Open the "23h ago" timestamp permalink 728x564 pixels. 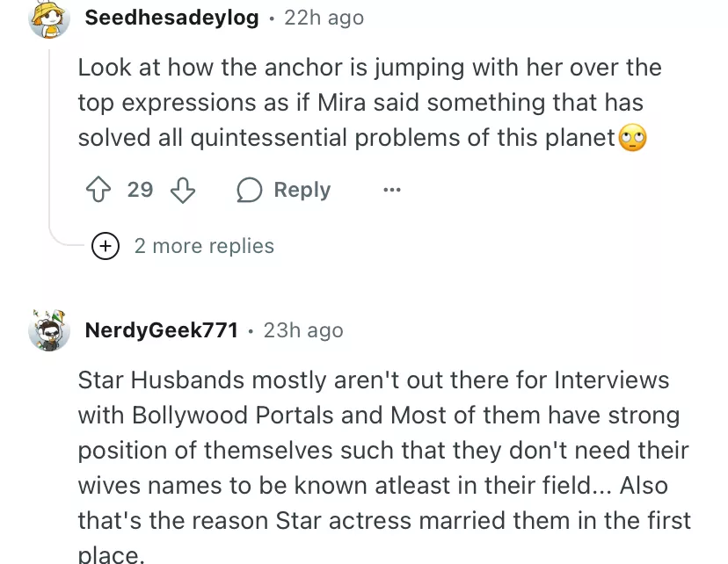(303, 330)
